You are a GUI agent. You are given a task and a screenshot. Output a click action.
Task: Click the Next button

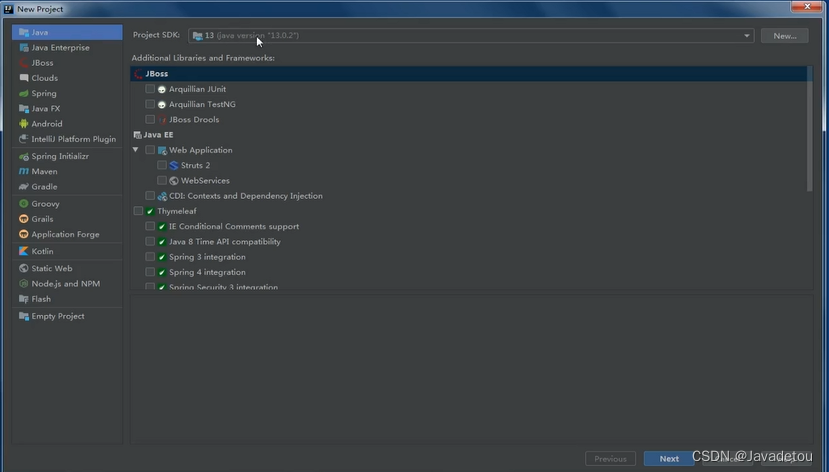point(669,459)
